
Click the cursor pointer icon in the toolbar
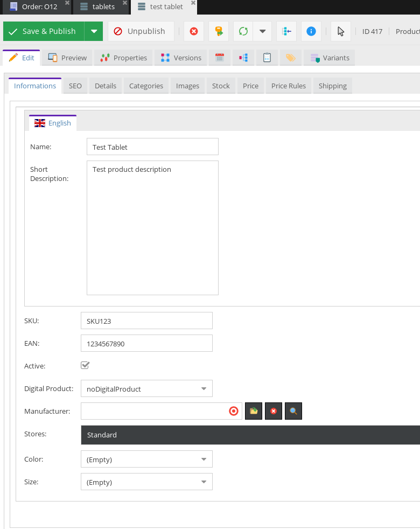pyautogui.click(x=341, y=31)
